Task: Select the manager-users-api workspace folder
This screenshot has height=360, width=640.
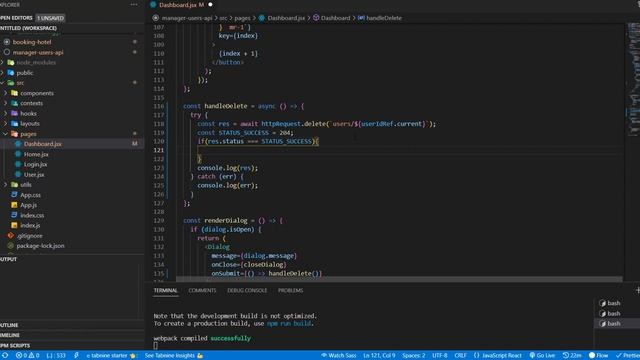Action: tap(38, 52)
